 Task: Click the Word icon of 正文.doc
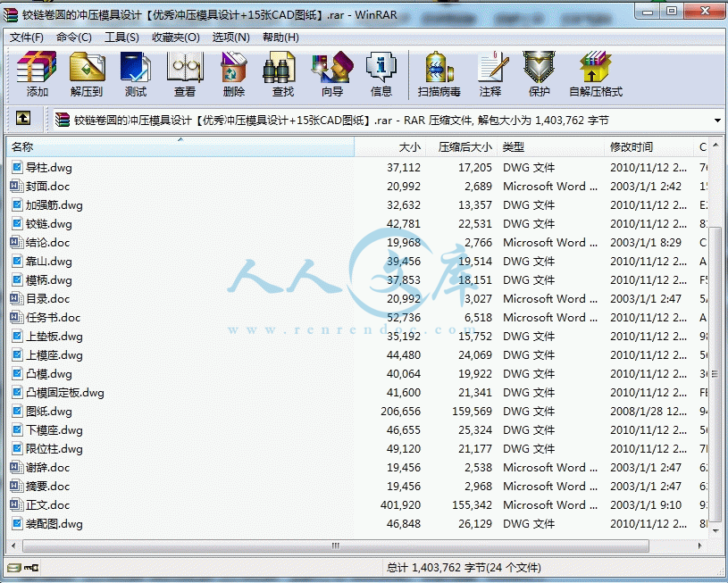pos(17,504)
